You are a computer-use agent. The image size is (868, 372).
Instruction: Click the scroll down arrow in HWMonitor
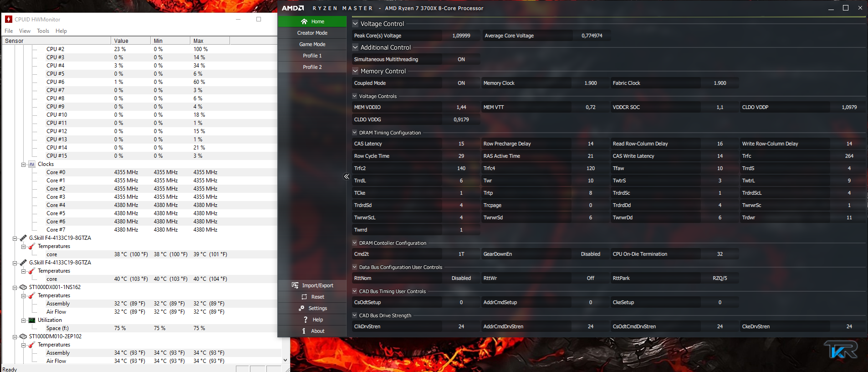tap(286, 360)
